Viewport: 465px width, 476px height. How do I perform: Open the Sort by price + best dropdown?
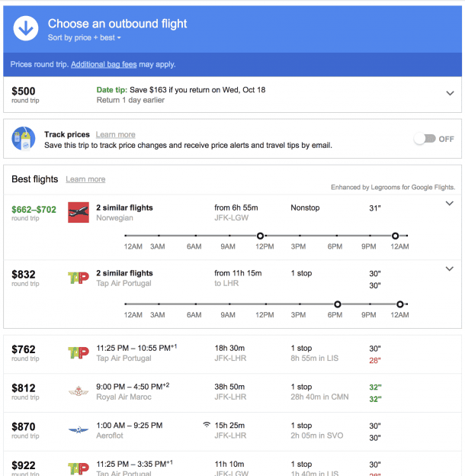84,37
